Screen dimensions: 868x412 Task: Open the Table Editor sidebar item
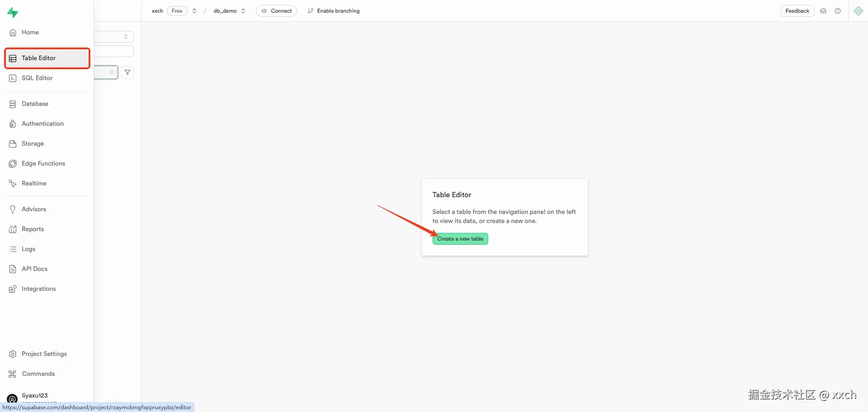click(47, 58)
